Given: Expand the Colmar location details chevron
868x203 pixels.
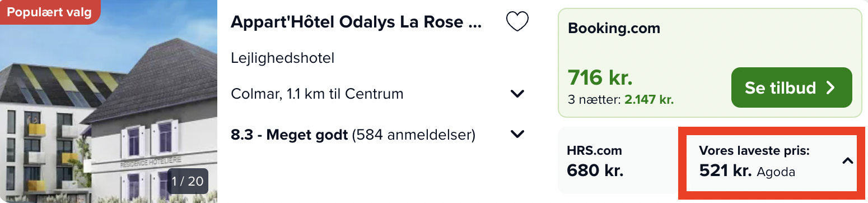Looking at the screenshot, I should point(517,94).
